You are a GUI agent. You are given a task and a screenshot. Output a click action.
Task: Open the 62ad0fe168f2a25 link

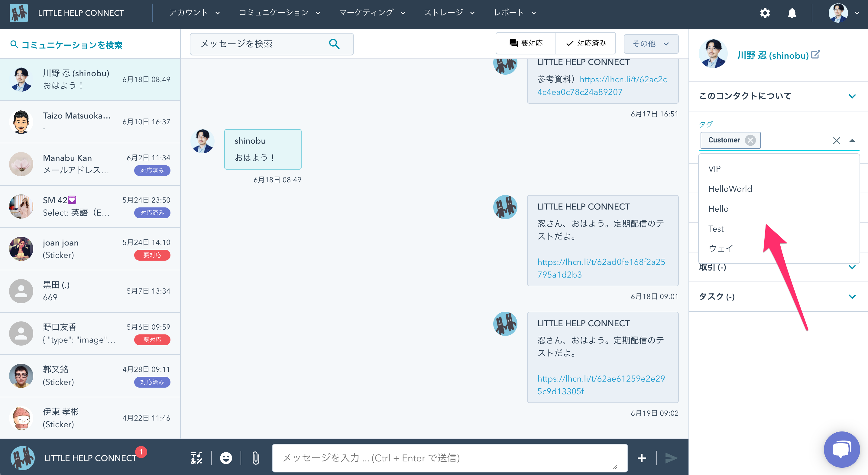coord(601,268)
